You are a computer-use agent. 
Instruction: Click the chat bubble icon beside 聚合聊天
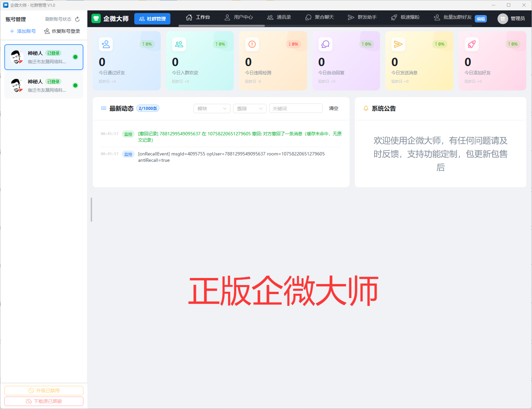click(x=308, y=17)
